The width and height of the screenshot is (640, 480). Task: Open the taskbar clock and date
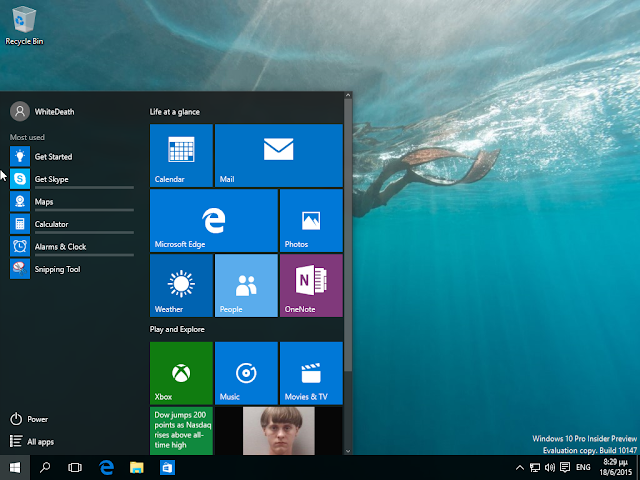tap(616, 467)
